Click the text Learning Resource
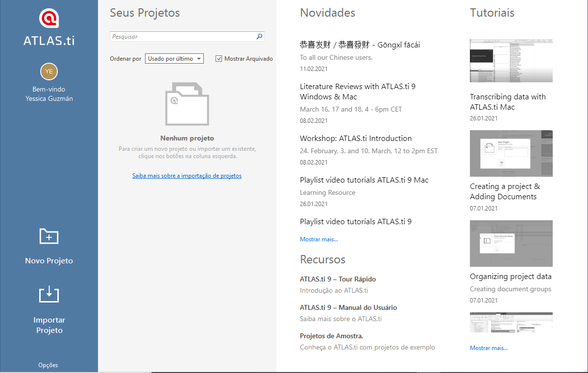588x373 pixels. click(x=328, y=193)
